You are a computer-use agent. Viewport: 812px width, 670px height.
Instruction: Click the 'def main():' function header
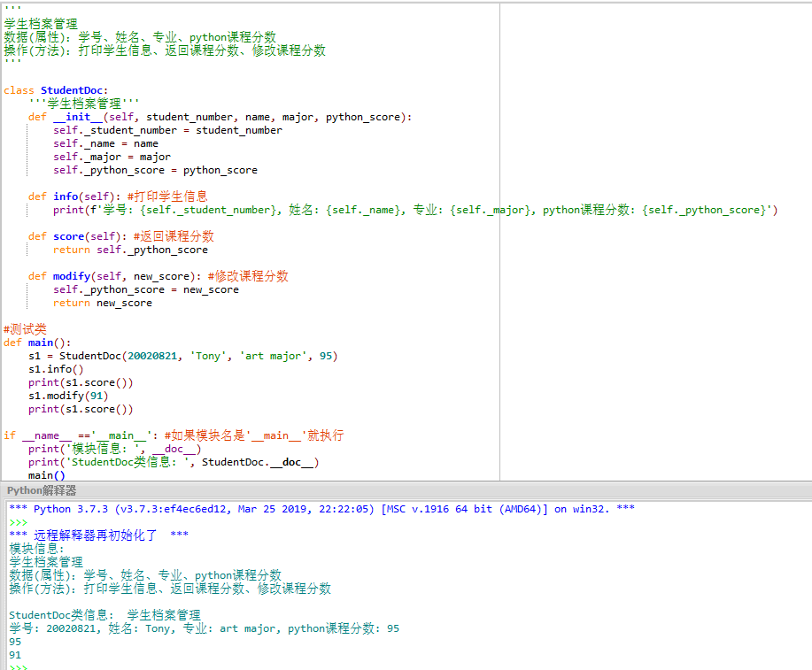click(37, 343)
